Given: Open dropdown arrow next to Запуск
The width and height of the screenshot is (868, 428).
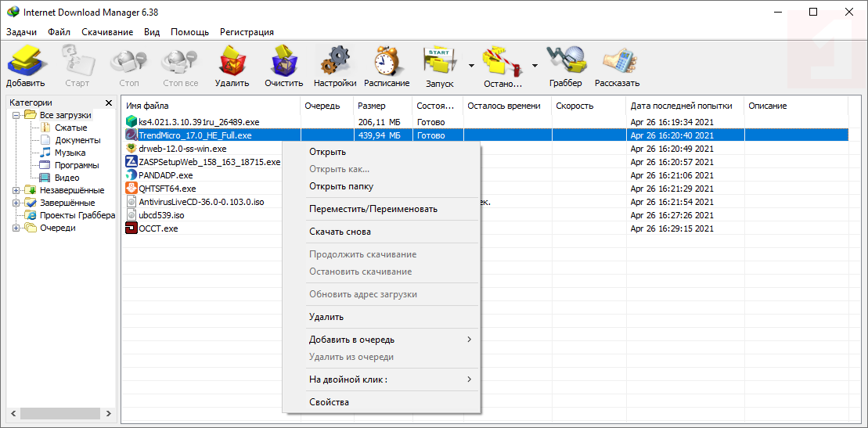Looking at the screenshot, I should pos(471,66).
